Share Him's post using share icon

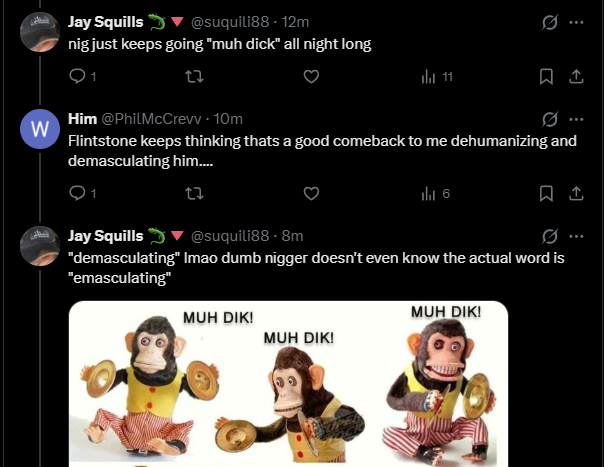click(x=575, y=193)
